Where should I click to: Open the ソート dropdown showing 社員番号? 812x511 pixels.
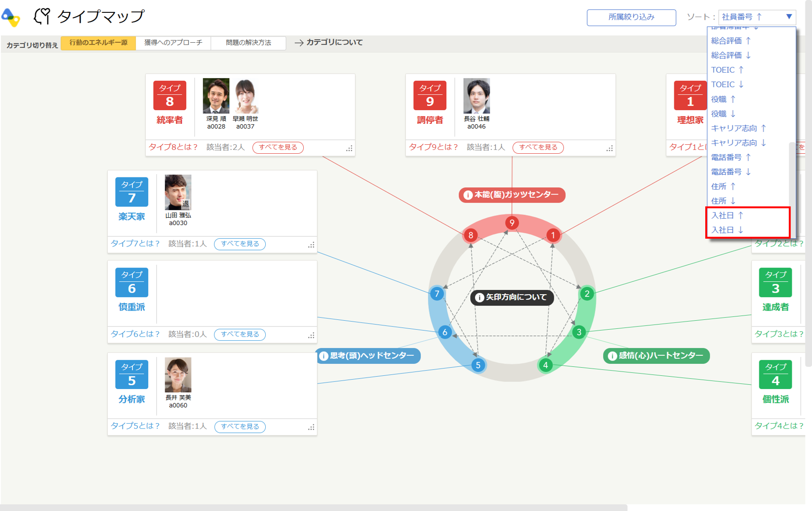tap(756, 17)
